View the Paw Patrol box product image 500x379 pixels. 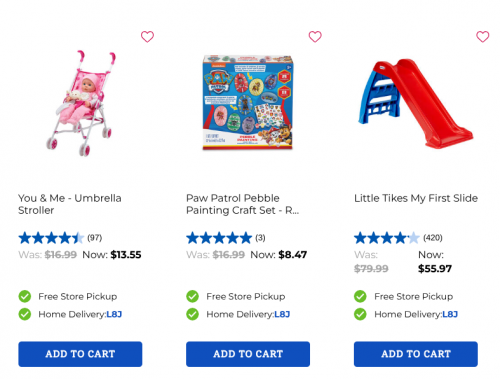248,102
